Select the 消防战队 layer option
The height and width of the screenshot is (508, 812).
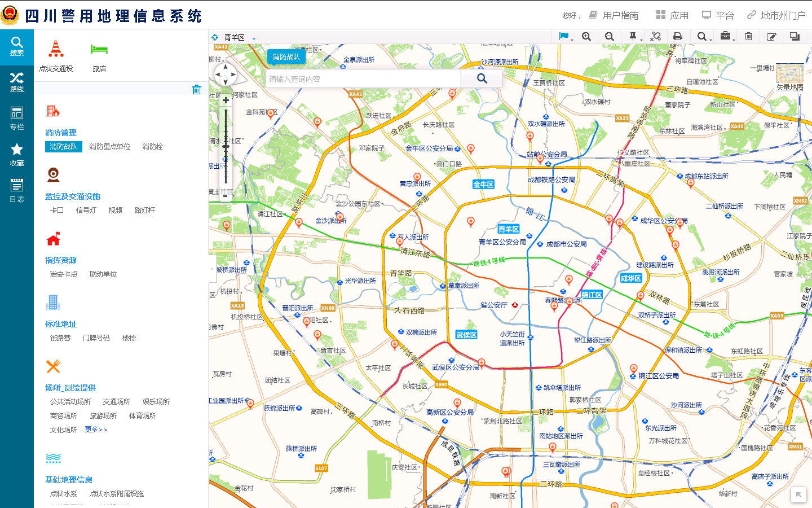(63, 147)
